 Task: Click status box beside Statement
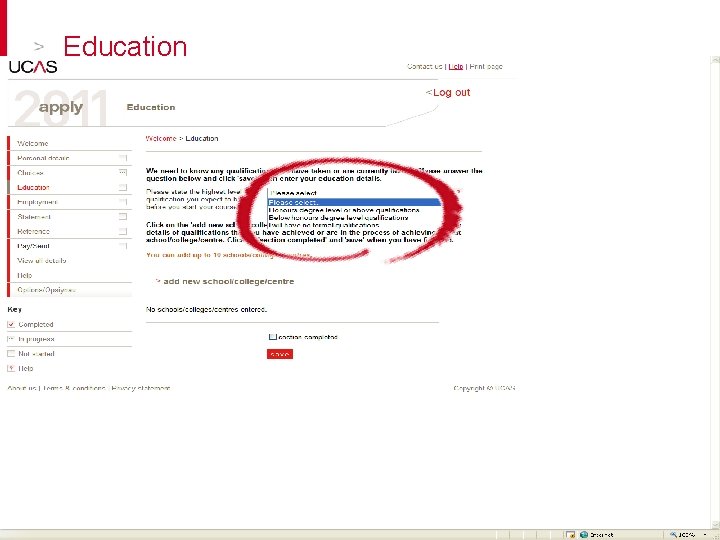tap(123, 217)
